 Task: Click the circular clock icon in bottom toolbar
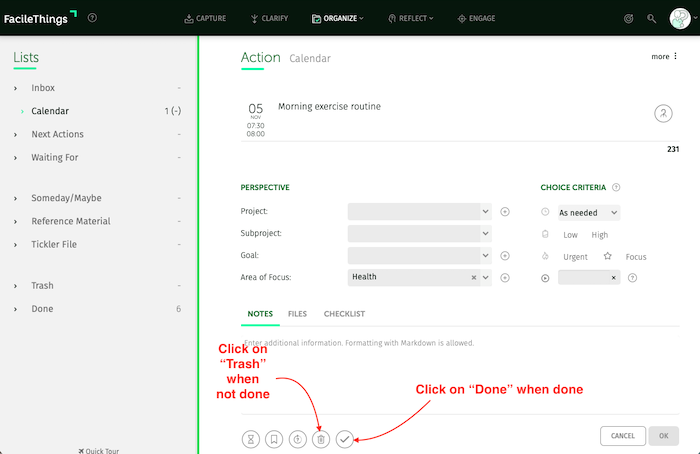[x=298, y=439]
